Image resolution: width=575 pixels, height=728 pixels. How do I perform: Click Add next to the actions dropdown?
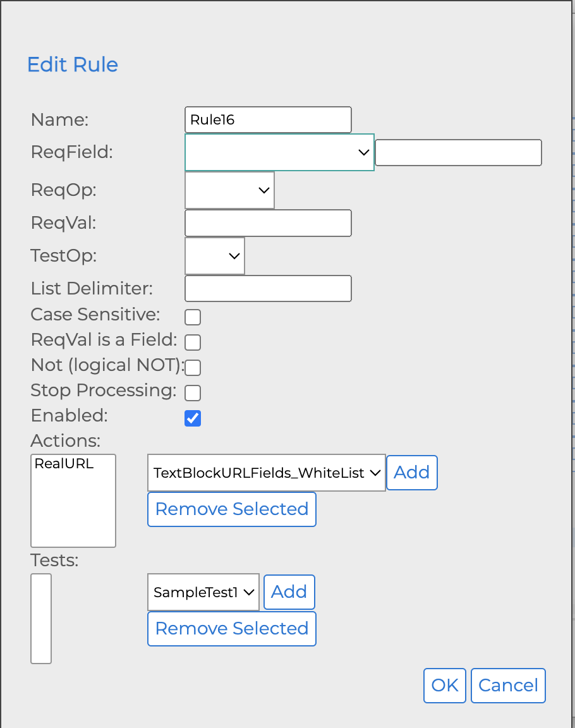pyautogui.click(x=412, y=473)
